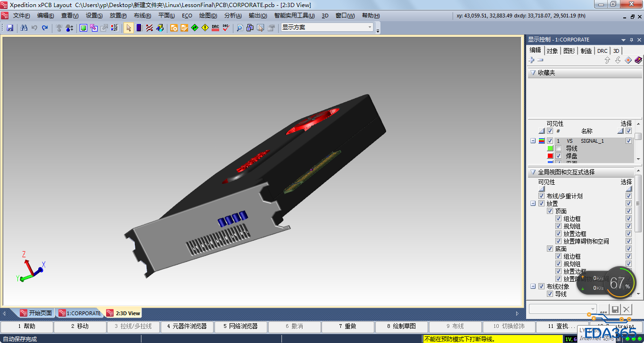Image resolution: width=644 pixels, height=343 pixels.
Task: Open the scheme combo box at the panel bottom
Action: (x=563, y=309)
